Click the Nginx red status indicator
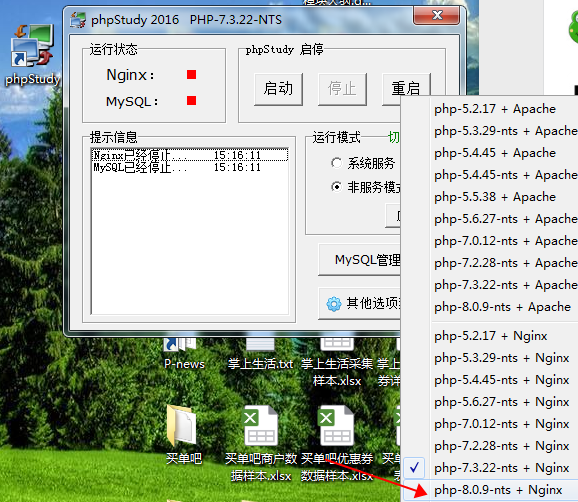Screen dimensions: 578x502 (191, 74)
